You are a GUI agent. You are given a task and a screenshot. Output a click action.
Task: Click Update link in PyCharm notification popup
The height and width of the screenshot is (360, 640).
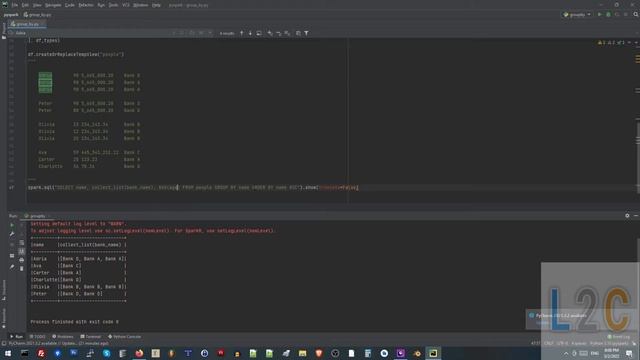click(542, 322)
